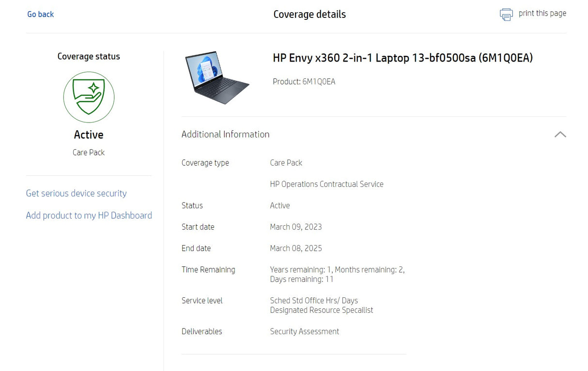Select the Active Care Pack shield icon
The width and height of the screenshot is (588, 371).
coord(89,97)
